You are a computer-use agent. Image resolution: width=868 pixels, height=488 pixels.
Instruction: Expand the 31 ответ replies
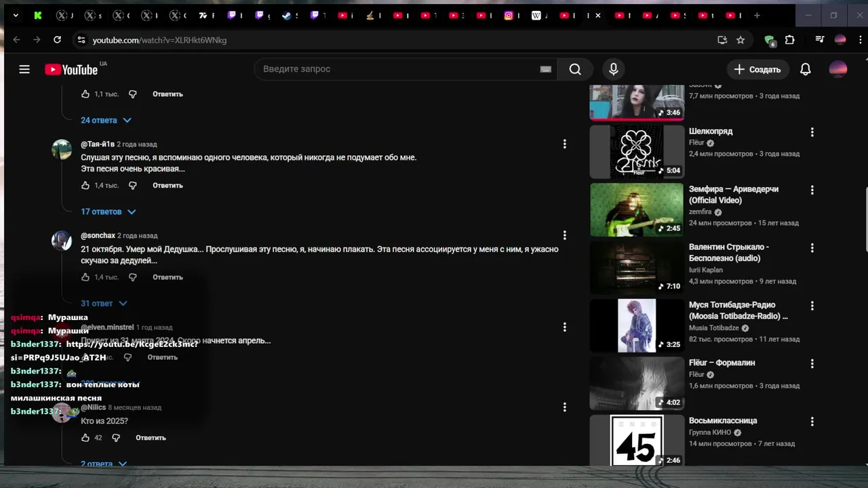click(104, 303)
